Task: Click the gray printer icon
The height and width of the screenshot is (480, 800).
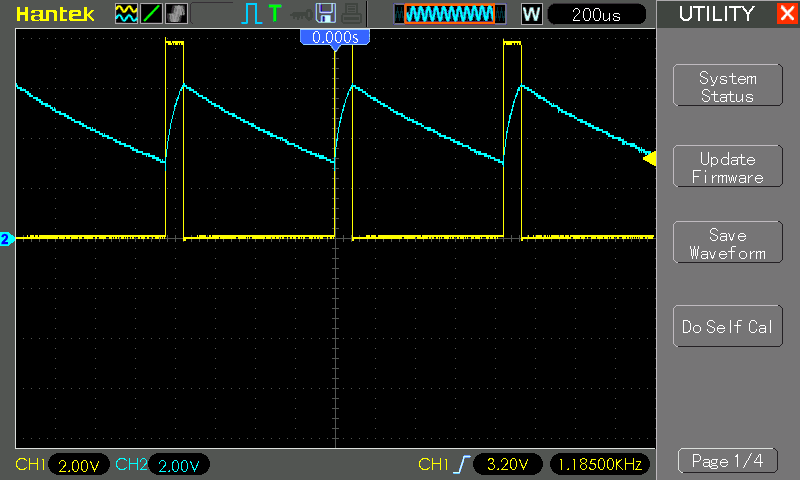Action: (351, 14)
